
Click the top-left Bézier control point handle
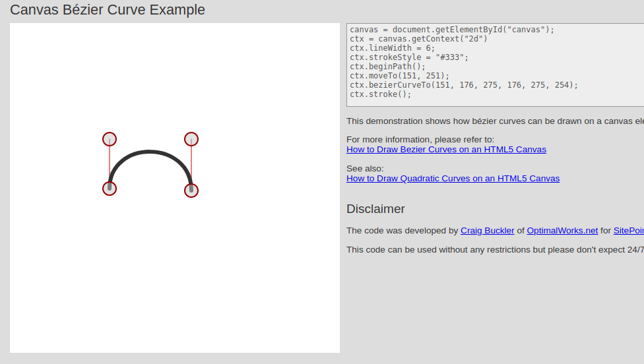[110, 139]
